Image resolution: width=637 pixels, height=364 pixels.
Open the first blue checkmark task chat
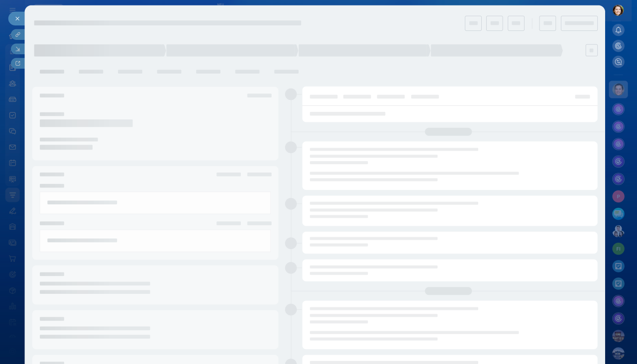click(618, 266)
